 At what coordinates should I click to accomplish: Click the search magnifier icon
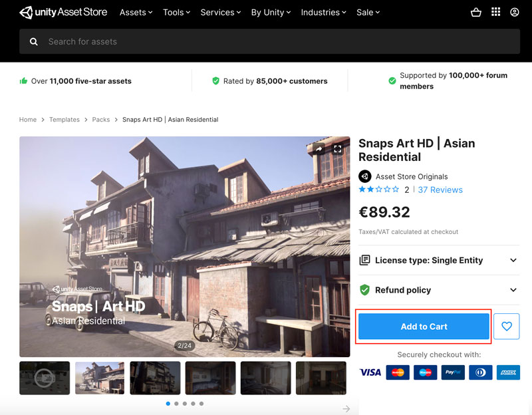[x=34, y=42]
